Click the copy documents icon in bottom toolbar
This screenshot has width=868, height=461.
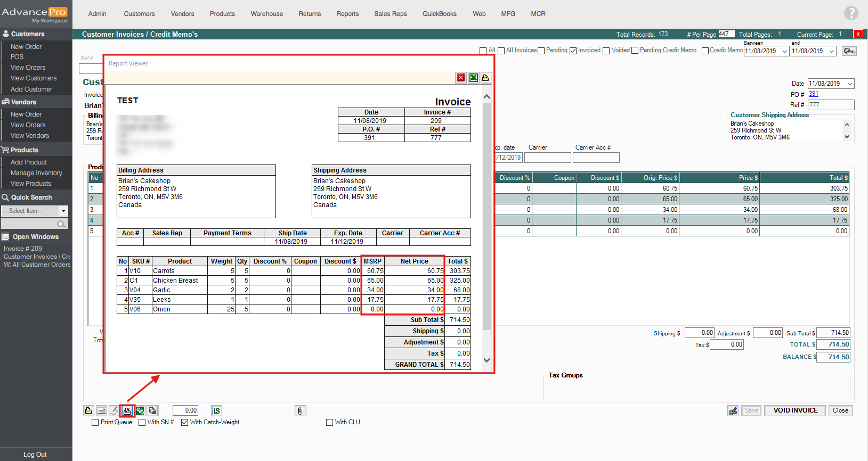click(152, 410)
